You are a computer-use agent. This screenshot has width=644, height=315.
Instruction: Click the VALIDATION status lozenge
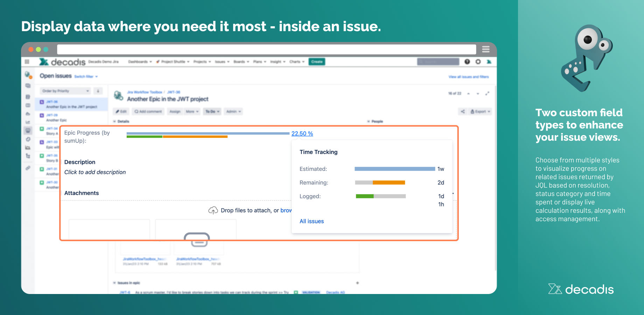[x=311, y=292]
